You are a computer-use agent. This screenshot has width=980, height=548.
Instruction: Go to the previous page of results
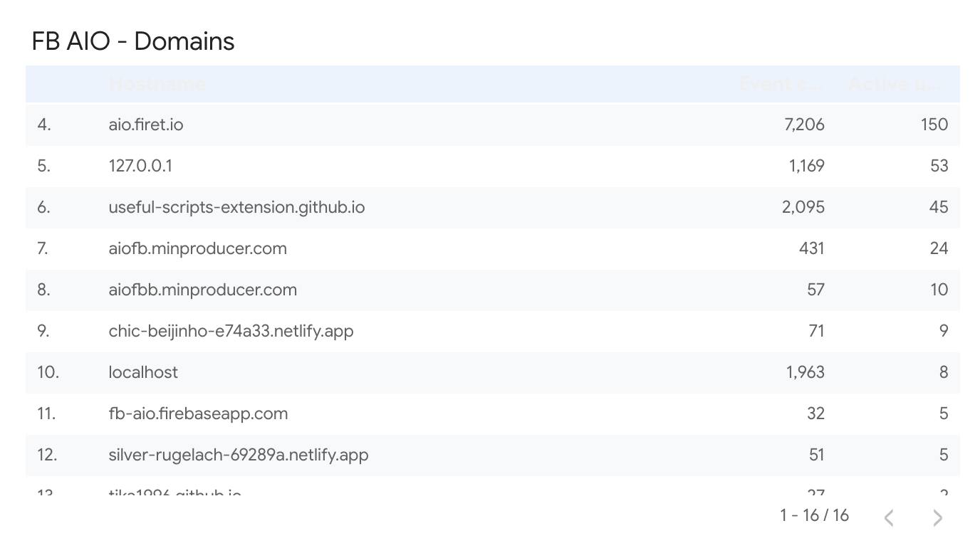(x=889, y=517)
